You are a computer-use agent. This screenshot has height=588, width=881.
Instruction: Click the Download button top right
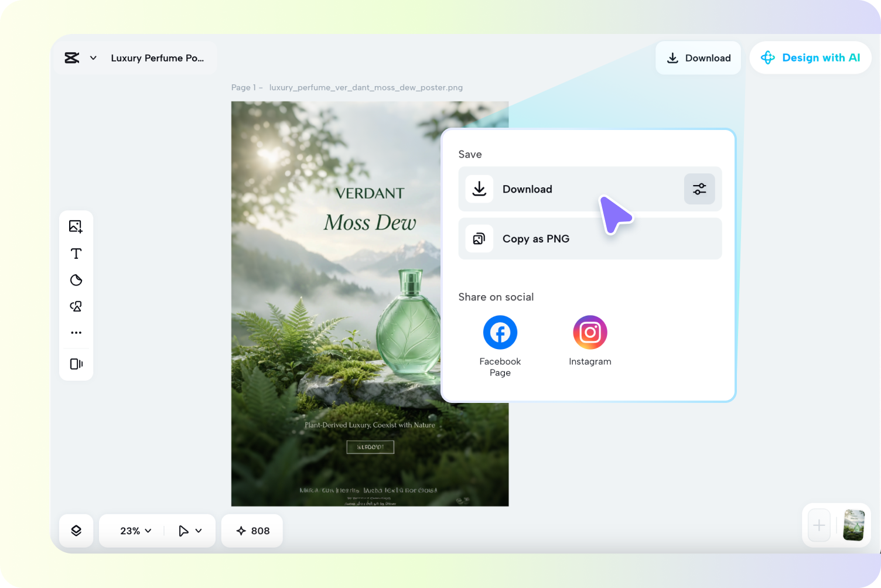pyautogui.click(x=698, y=57)
